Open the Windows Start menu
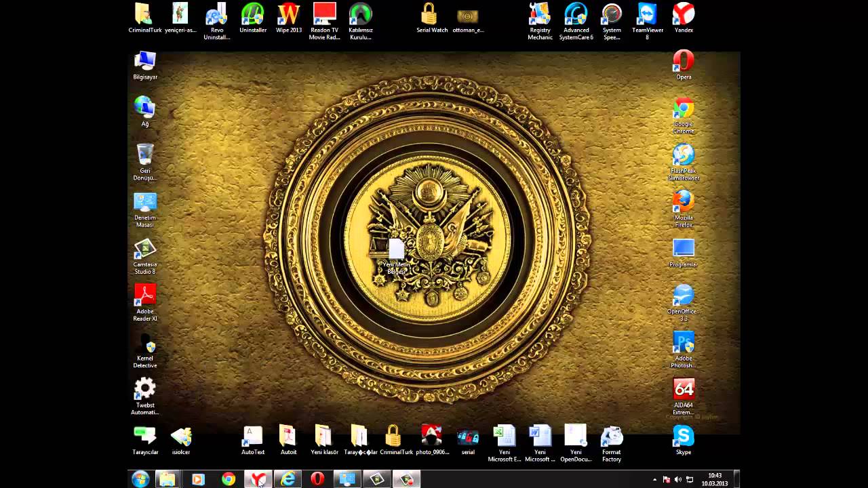This screenshot has height=488, width=868. click(140, 479)
